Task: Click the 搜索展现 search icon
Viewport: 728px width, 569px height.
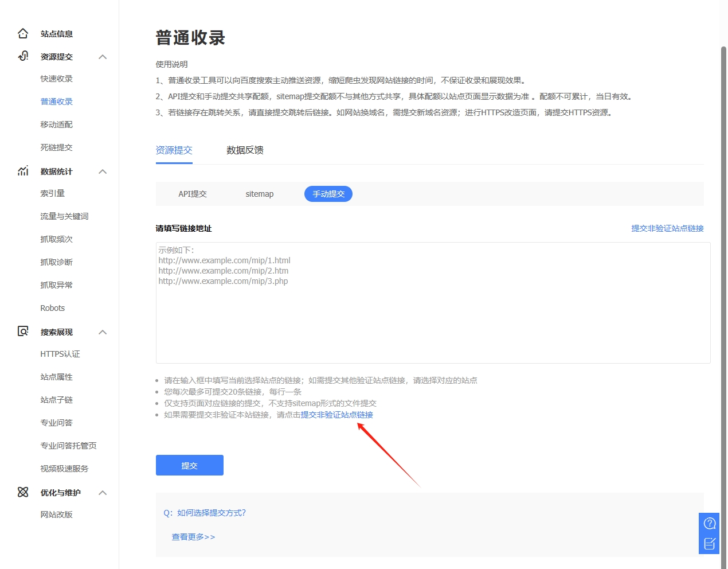Action: pos(23,331)
